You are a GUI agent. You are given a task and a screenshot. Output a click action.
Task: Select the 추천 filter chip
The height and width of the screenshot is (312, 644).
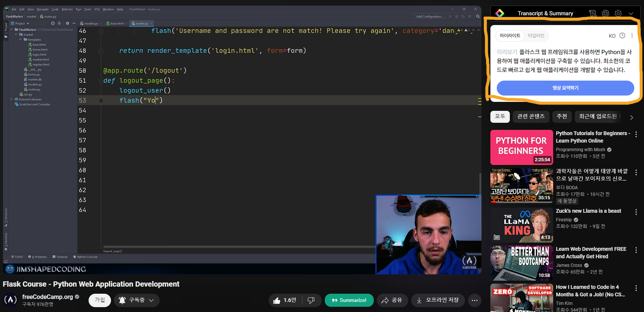[562, 116]
